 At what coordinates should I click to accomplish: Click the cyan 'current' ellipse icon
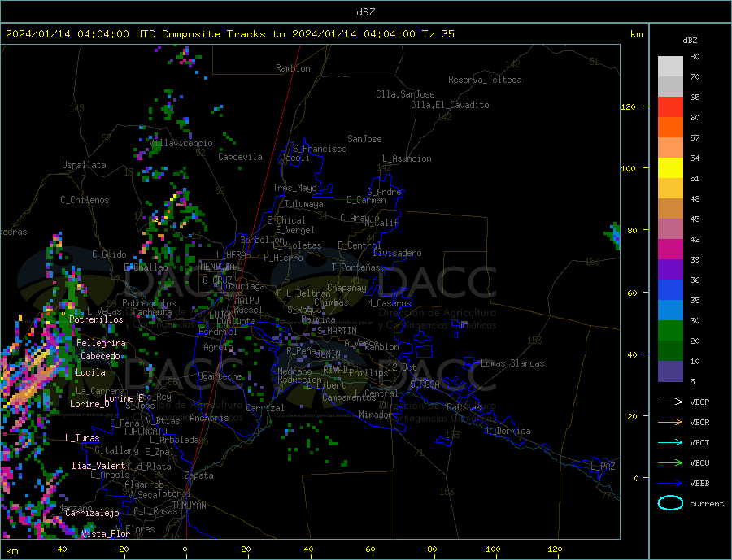tap(670, 503)
